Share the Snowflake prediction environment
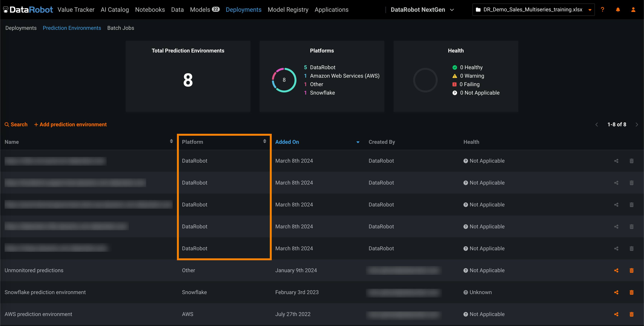Viewport: 644px width, 326px height. [x=616, y=292]
